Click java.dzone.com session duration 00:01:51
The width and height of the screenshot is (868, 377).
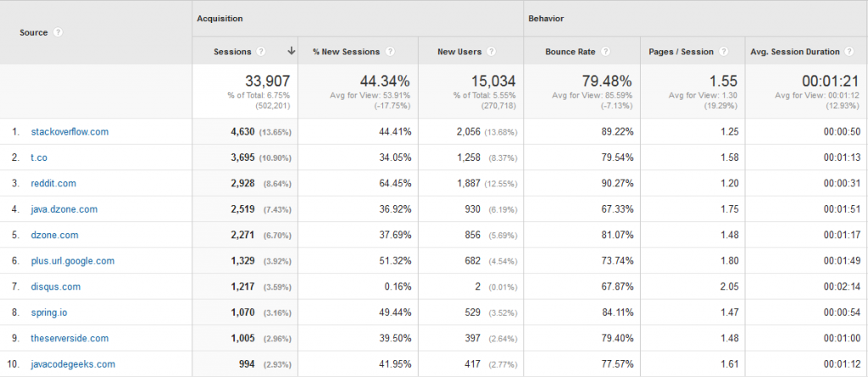point(842,209)
